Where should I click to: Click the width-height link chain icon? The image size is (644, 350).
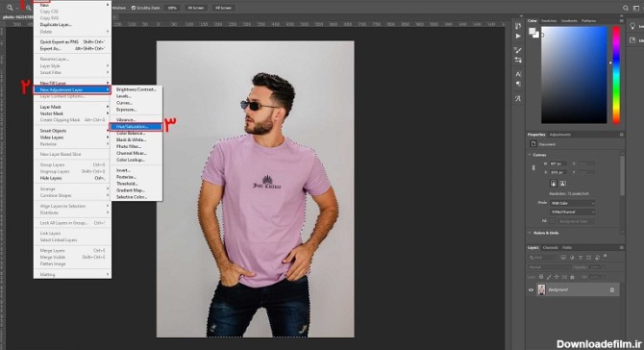533,167
